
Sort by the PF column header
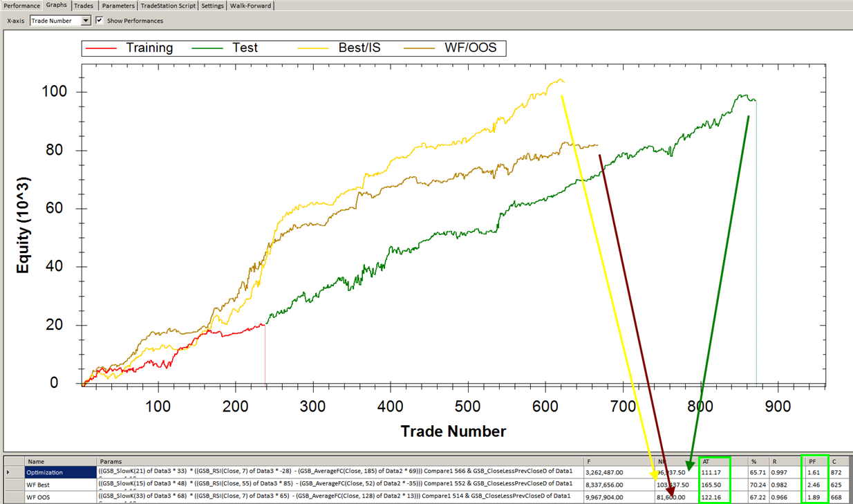point(814,460)
